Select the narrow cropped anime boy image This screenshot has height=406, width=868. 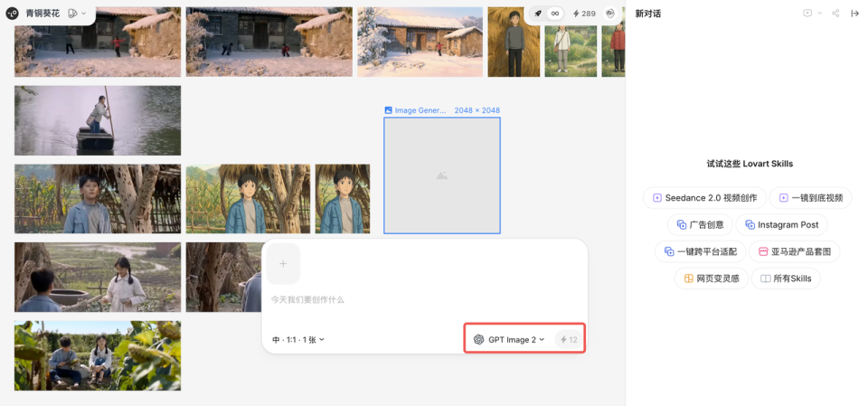(343, 199)
